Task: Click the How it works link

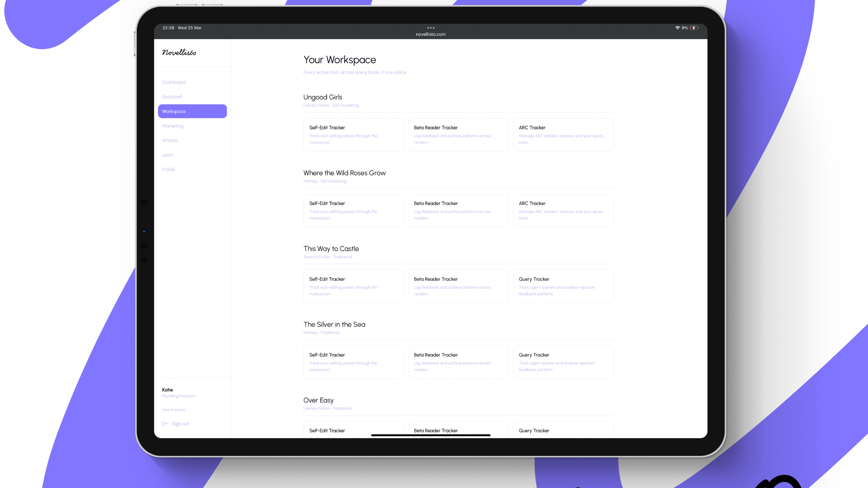Action: (173, 410)
